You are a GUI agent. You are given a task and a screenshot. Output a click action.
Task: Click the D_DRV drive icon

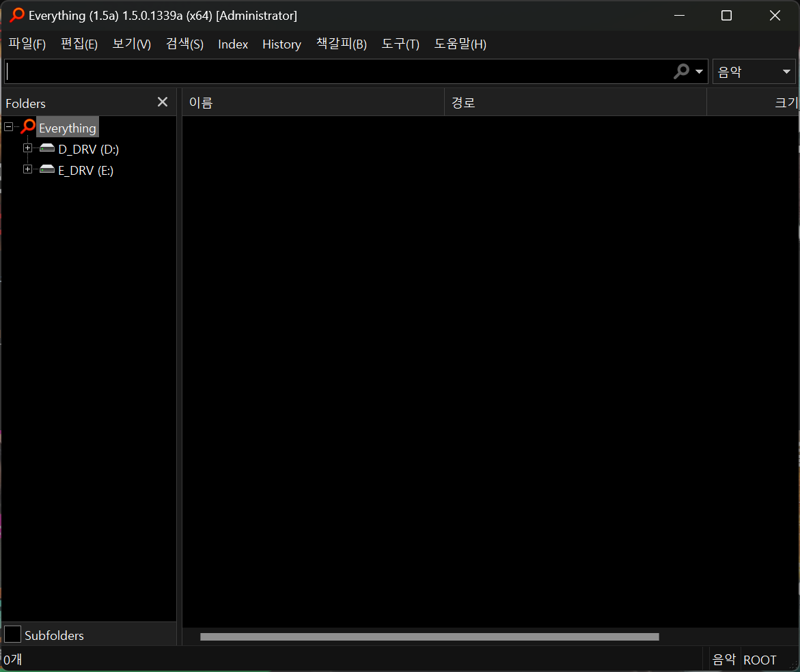(x=47, y=148)
